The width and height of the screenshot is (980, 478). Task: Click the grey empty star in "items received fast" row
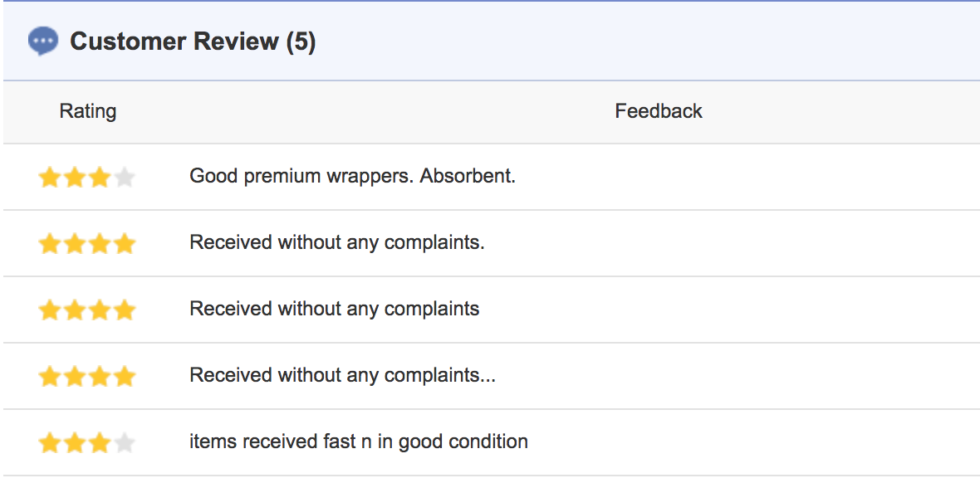(x=125, y=443)
